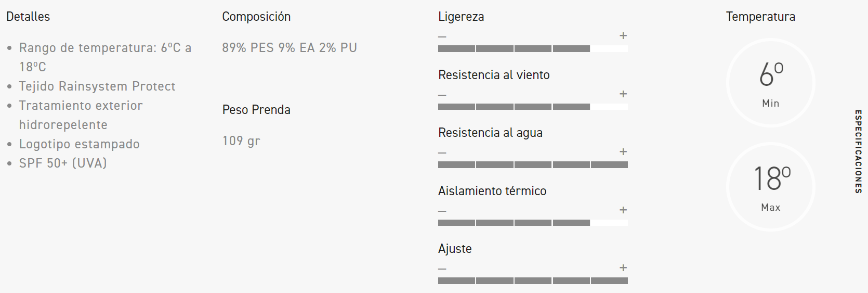Click the Aislamiento térmico rating bar
The width and height of the screenshot is (868, 293).
click(x=533, y=223)
